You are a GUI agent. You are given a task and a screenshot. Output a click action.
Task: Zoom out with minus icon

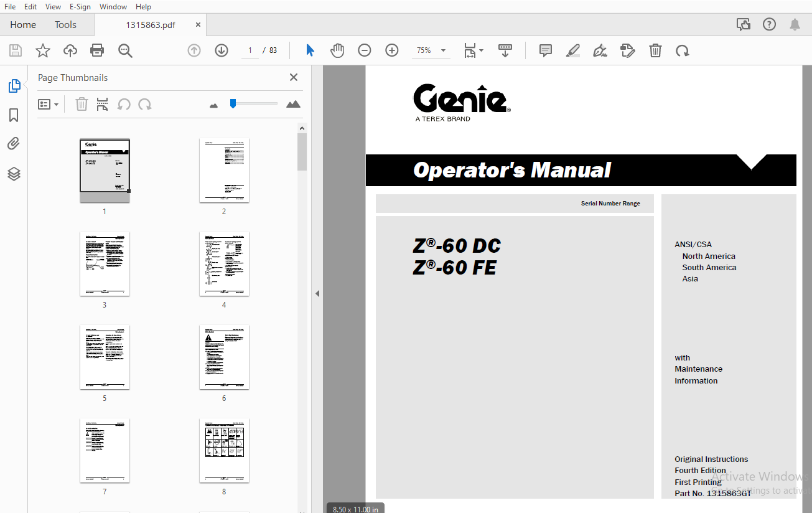(x=365, y=50)
